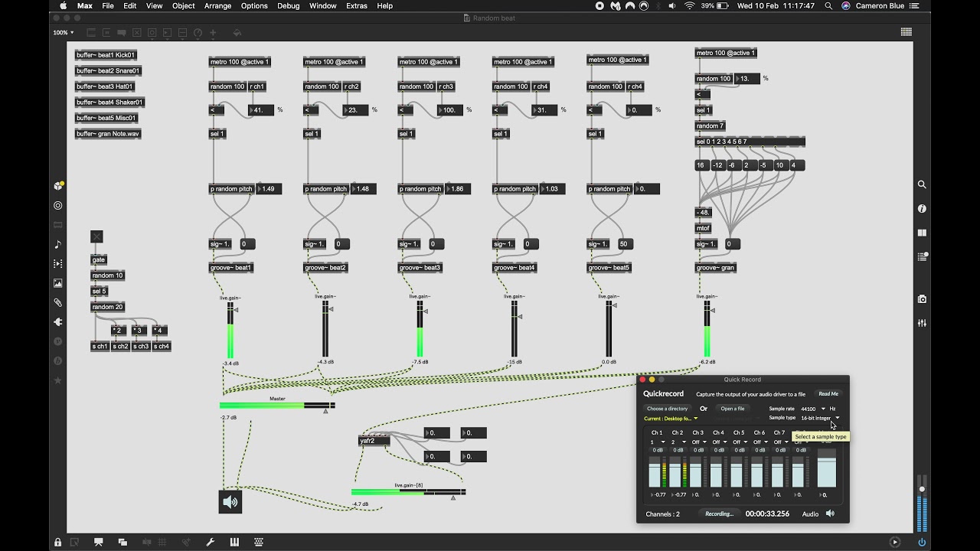Click the paint bucket format icon
Screen dimensions: 980x551
(x=237, y=33)
